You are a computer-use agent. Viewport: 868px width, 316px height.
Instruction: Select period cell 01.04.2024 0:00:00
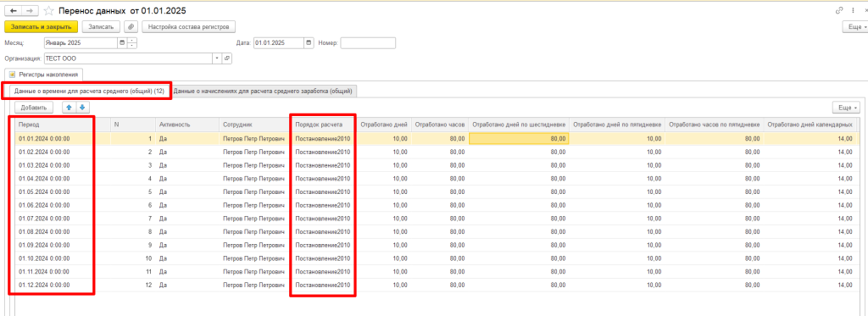tap(62, 178)
